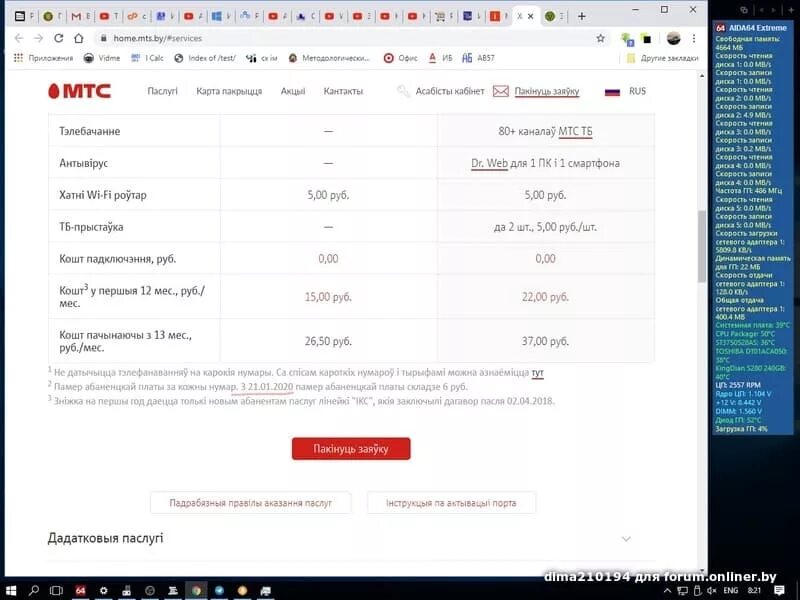
Task: Open Падрабязныя правілы аказання паслуг
Action: click(x=251, y=503)
